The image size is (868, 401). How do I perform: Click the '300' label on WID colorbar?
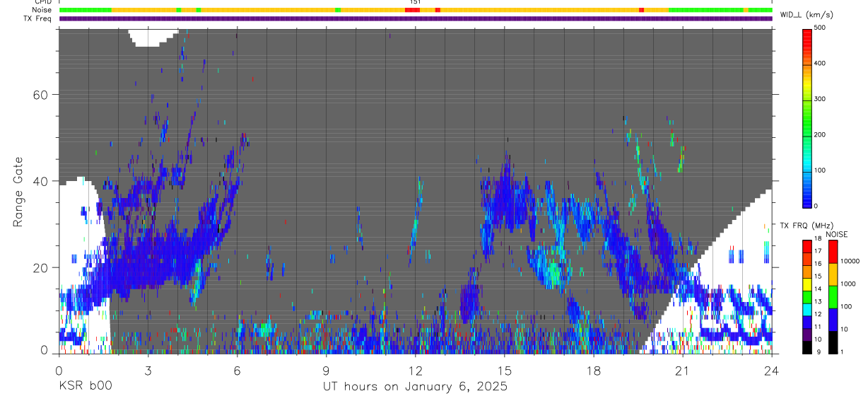click(820, 99)
